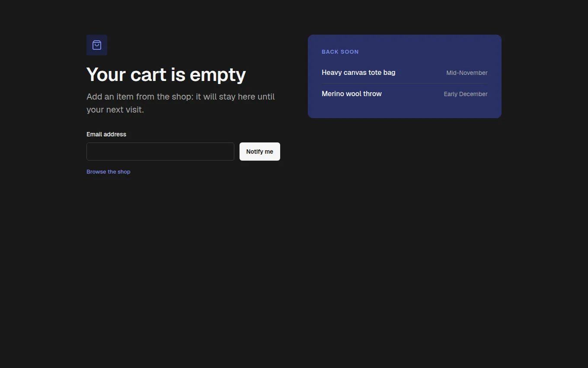This screenshot has height=368, width=588.
Task: Click the Early December restock date
Action: coord(466,94)
